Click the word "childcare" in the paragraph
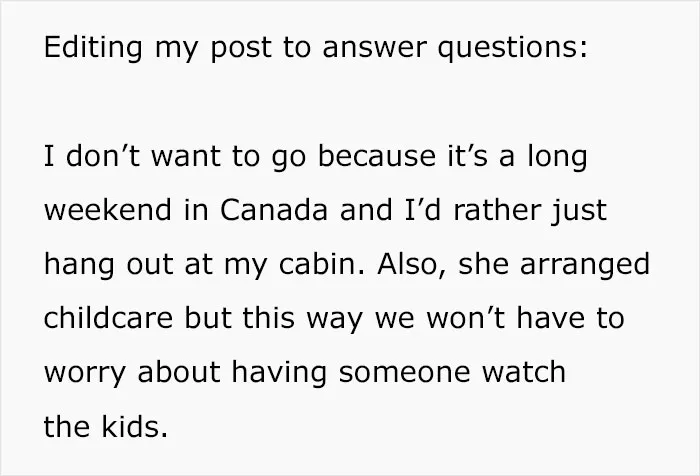Screen dimensions: 700x476 click(x=108, y=318)
